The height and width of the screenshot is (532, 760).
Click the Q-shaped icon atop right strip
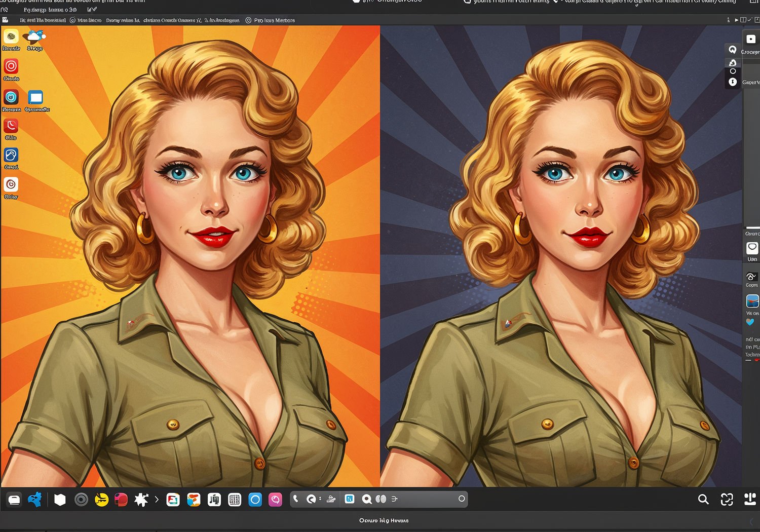click(733, 50)
